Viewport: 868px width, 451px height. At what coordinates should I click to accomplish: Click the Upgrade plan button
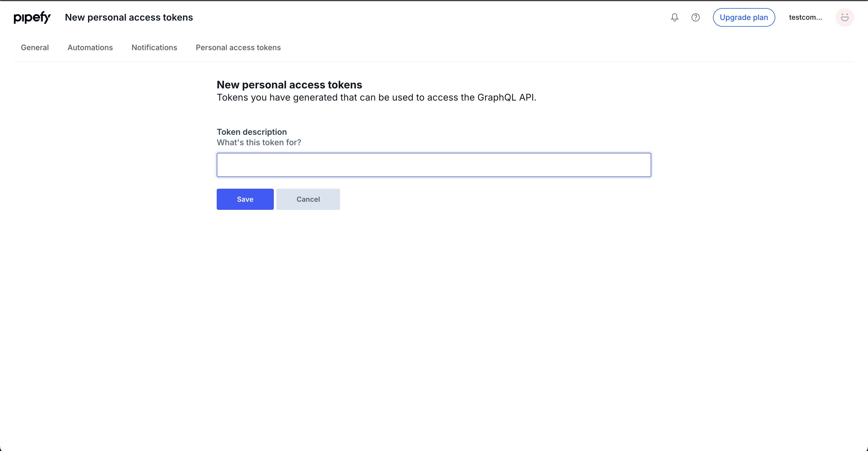point(744,17)
